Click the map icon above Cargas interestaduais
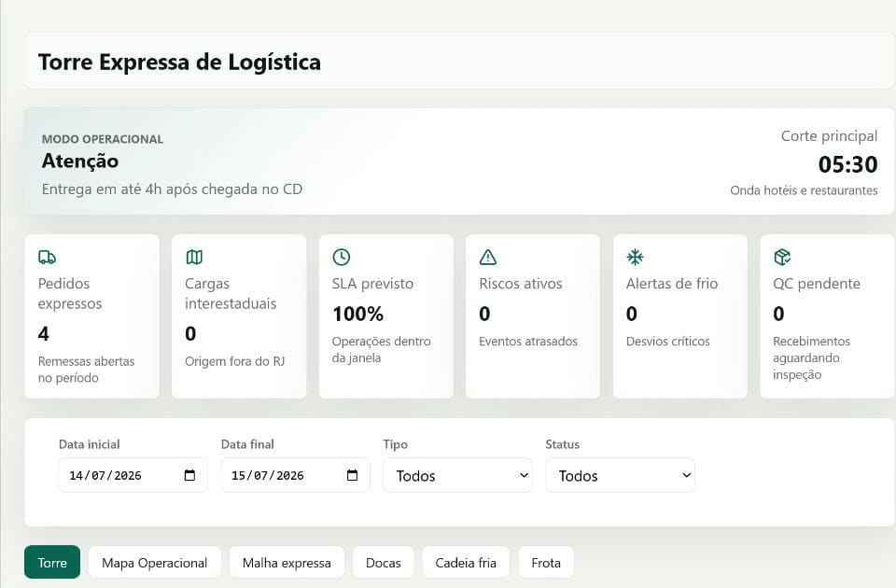The image size is (896, 588). (194, 258)
